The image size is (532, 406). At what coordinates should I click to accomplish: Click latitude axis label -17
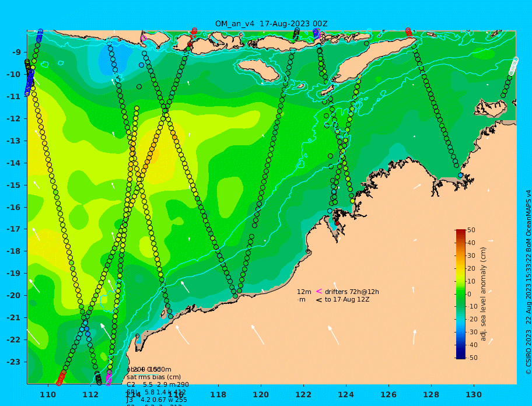[x=13, y=229]
